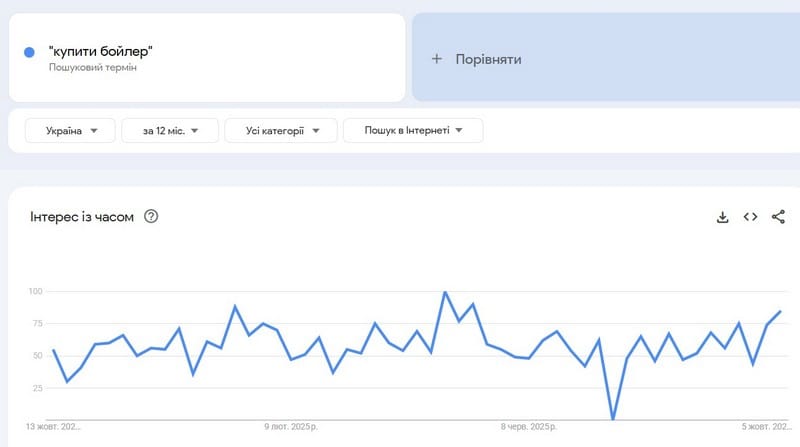Click the 8 черв. 2025р. date label
This screenshot has height=447, width=800.
point(534,427)
